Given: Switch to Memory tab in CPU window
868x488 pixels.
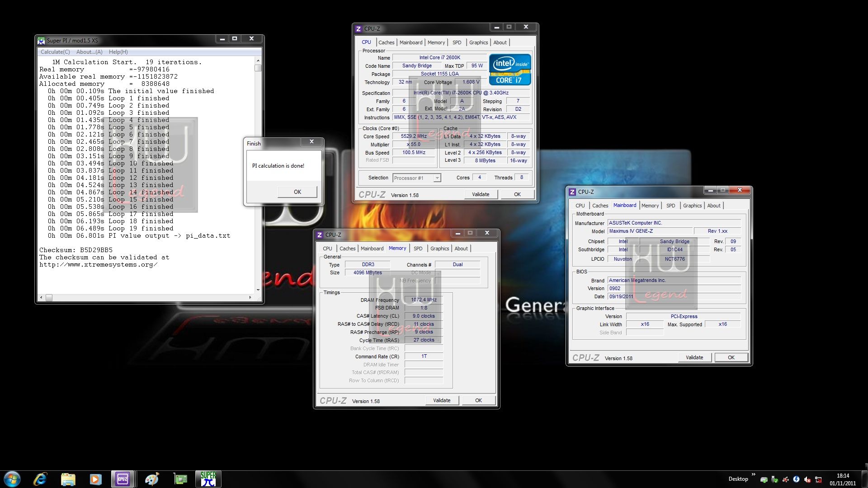Looking at the screenshot, I should (436, 42).
